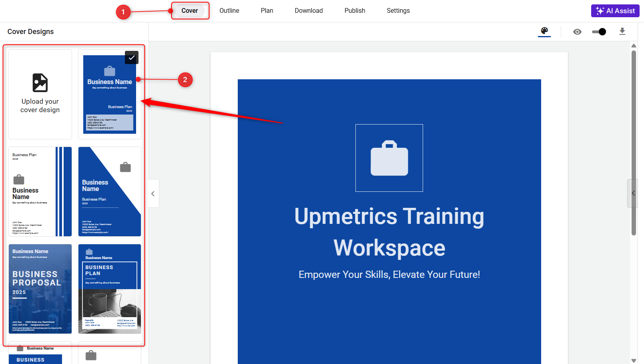Click the scrollbar down arrow
Viewport: 644px width, 364px height.
pos(634,360)
